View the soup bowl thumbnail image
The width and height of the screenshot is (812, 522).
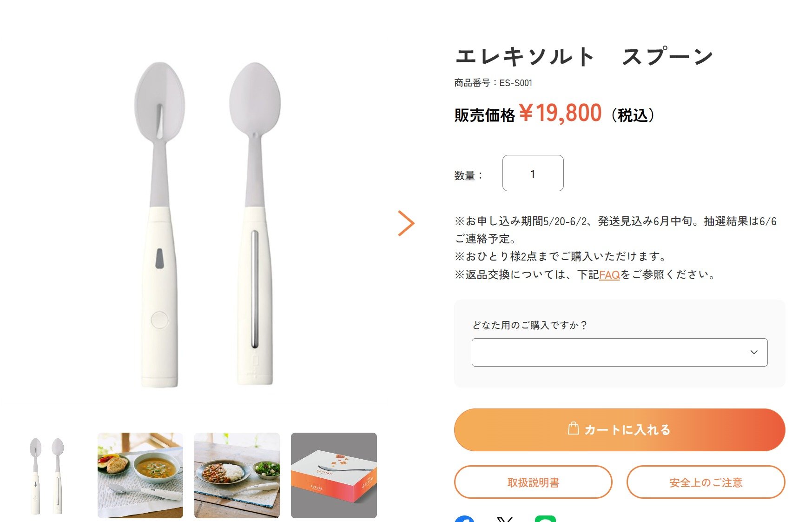140,475
